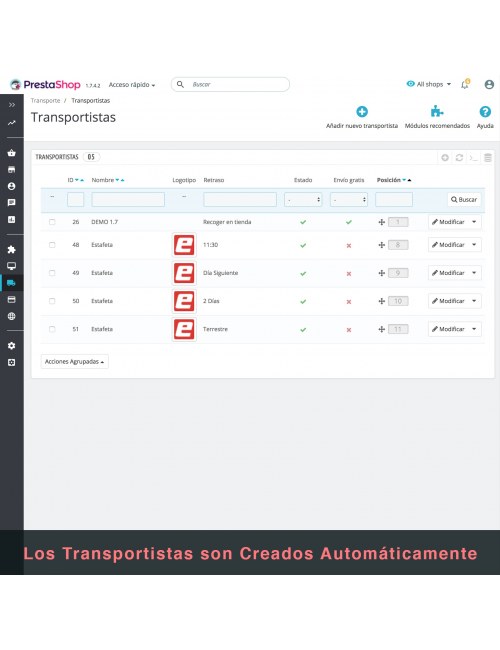The height and width of the screenshot is (650, 500).
Task: Open Catalog store icon in sidebar
Action: click(x=12, y=170)
